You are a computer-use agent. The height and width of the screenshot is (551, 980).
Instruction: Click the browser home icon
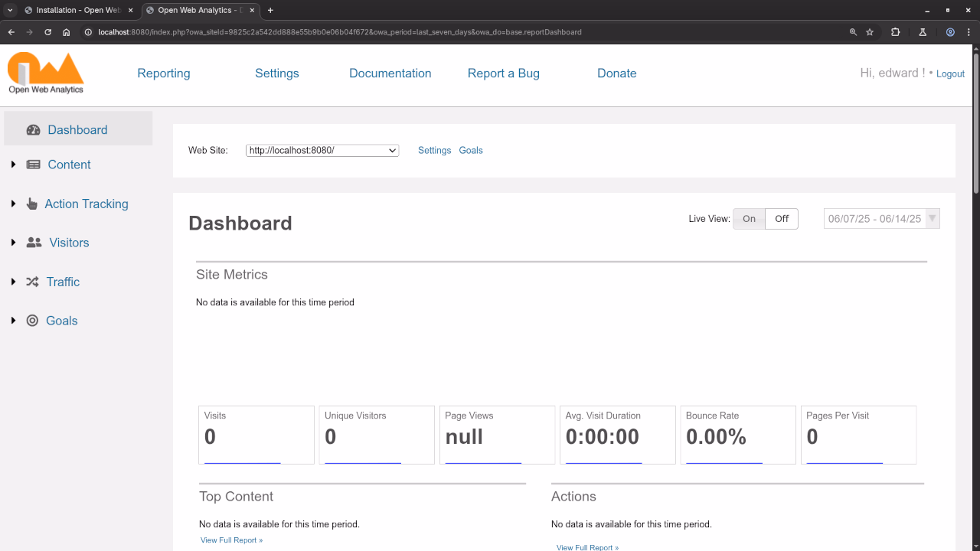point(67,32)
